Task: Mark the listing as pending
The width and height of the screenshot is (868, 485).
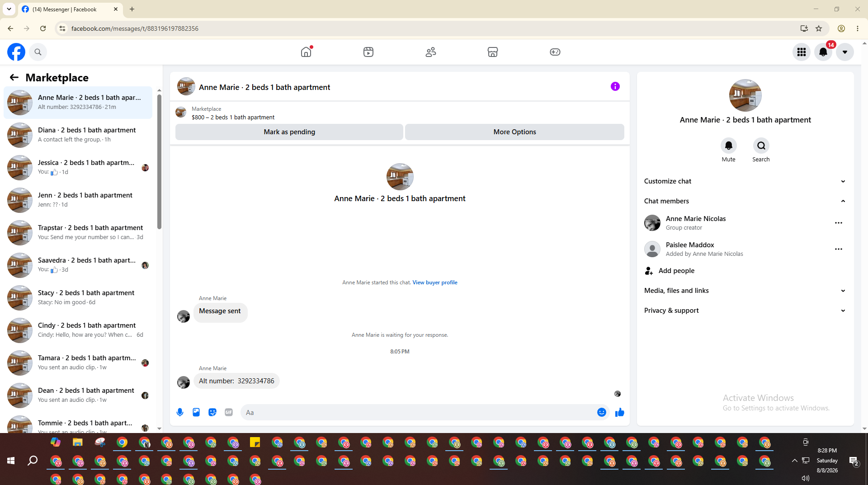Action: (x=289, y=132)
